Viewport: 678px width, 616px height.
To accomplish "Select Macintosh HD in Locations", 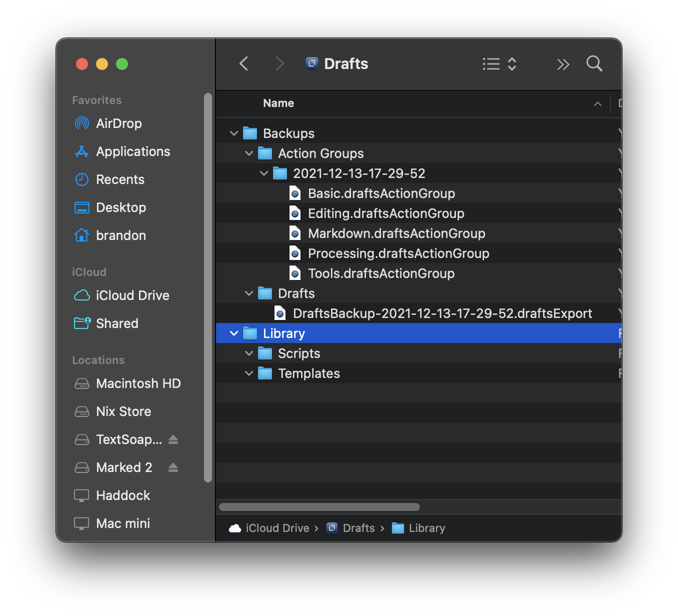I will [127, 383].
